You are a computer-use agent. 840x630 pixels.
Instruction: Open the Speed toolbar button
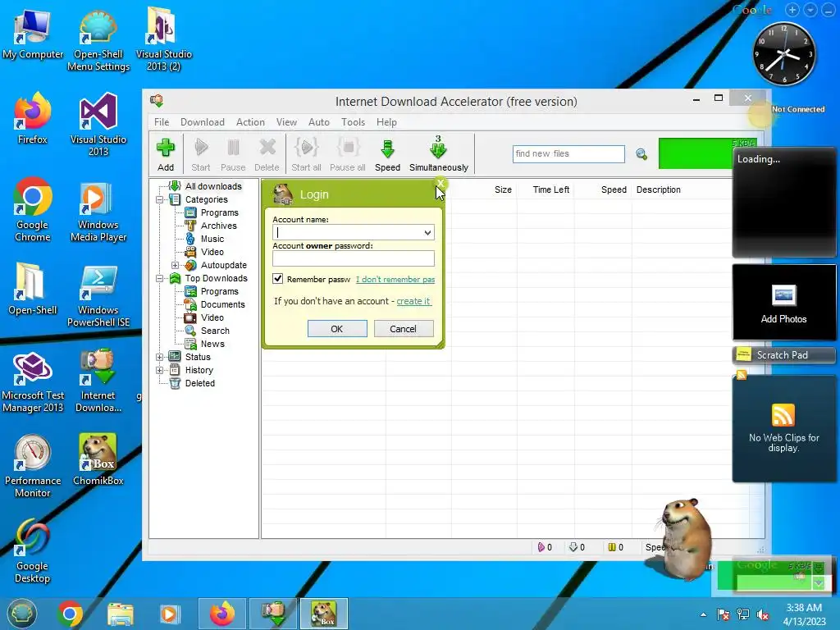tap(387, 154)
